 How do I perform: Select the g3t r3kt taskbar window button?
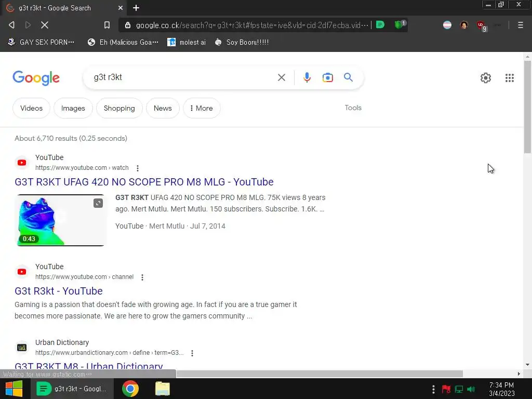click(x=72, y=389)
